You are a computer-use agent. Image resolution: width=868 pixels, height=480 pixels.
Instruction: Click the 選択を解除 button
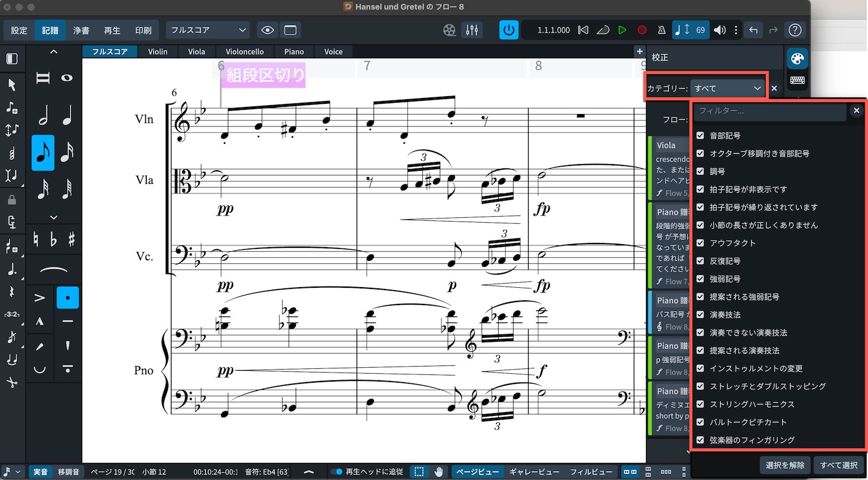(784, 465)
